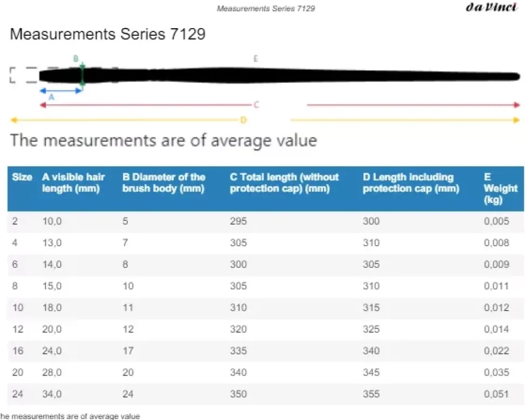Click the Measurements Series 7129 heading
The width and height of the screenshot is (525, 420).
[108, 34]
